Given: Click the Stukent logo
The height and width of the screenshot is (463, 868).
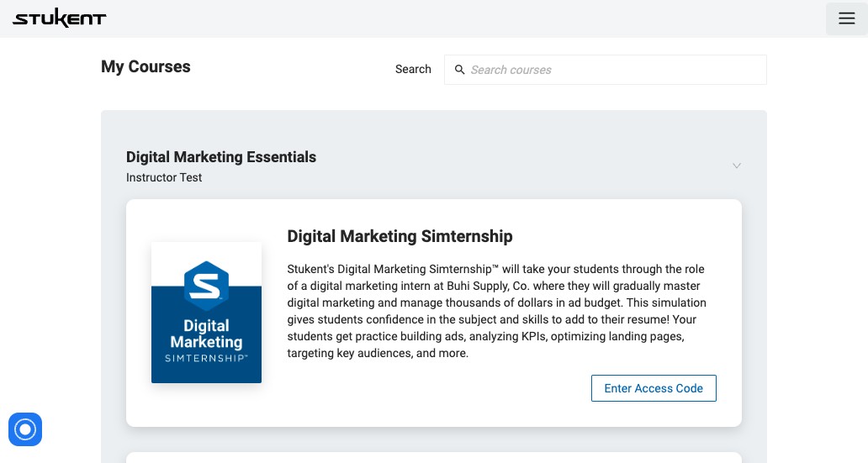Looking at the screenshot, I should pos(59,18).
